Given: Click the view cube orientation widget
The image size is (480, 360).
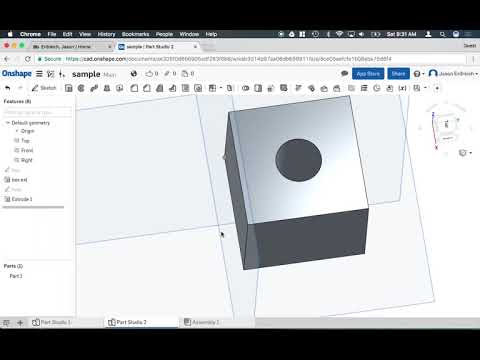Looking at the screenshot, I should (x=446, y=127).
